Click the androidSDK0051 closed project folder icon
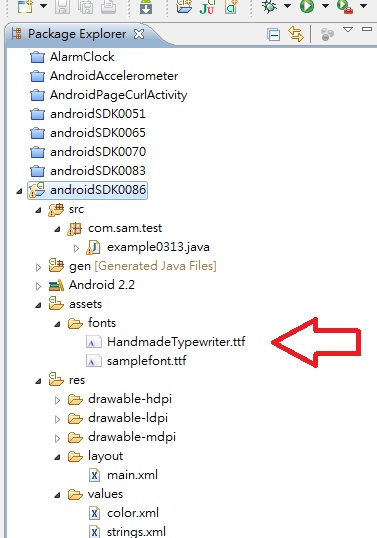 [37, 114]
